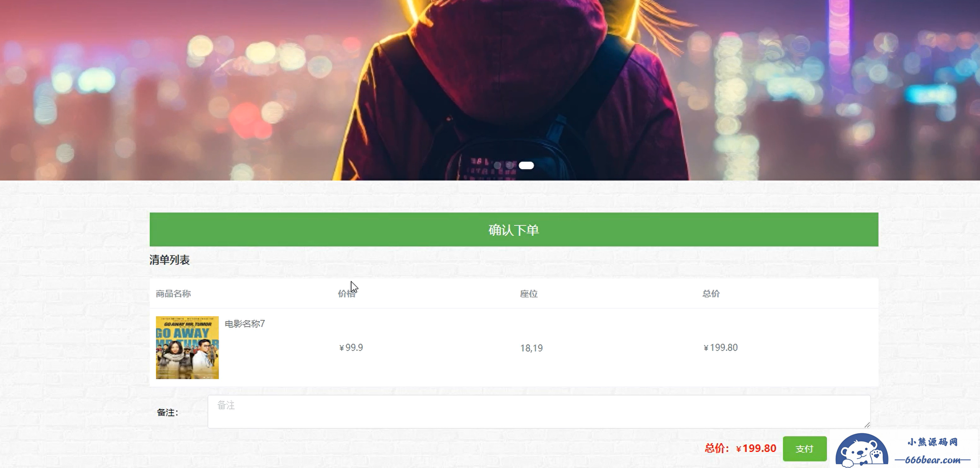Screen dimensions: 980x468
Task: Click the textarea resize handle corner
Action: (867, 425)
